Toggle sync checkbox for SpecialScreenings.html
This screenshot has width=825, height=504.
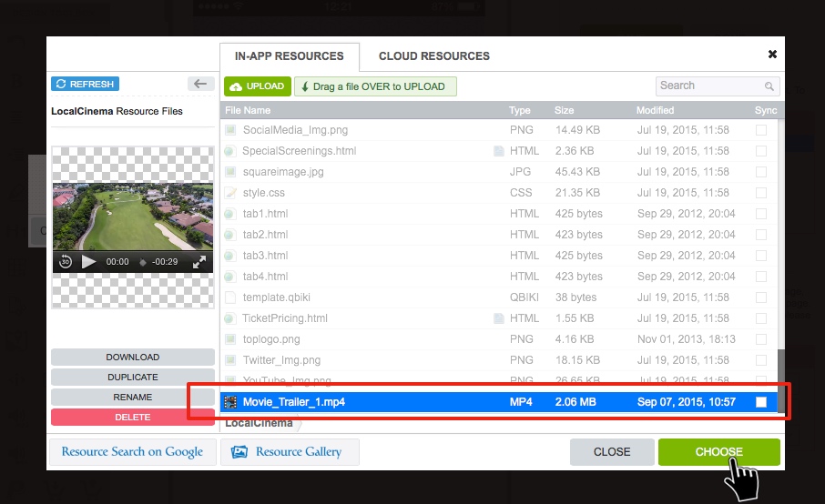761,151
